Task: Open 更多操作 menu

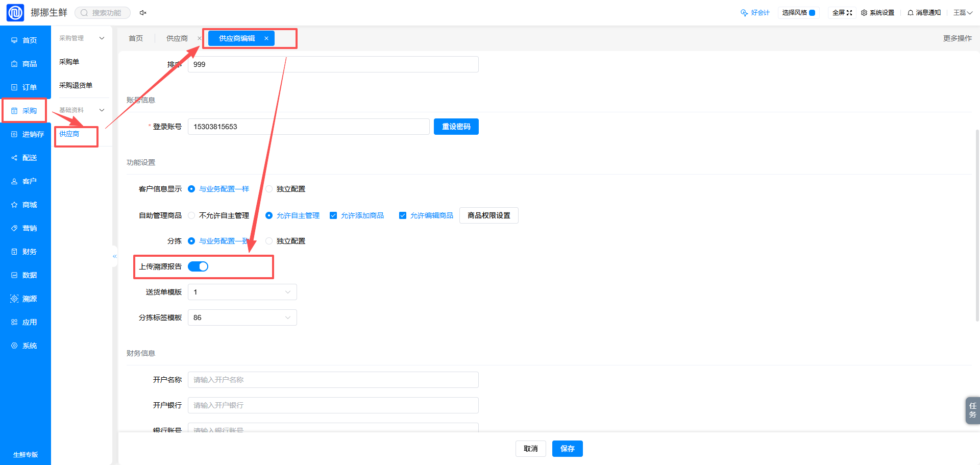Action: pyautogui.click(x=957, y=38)
